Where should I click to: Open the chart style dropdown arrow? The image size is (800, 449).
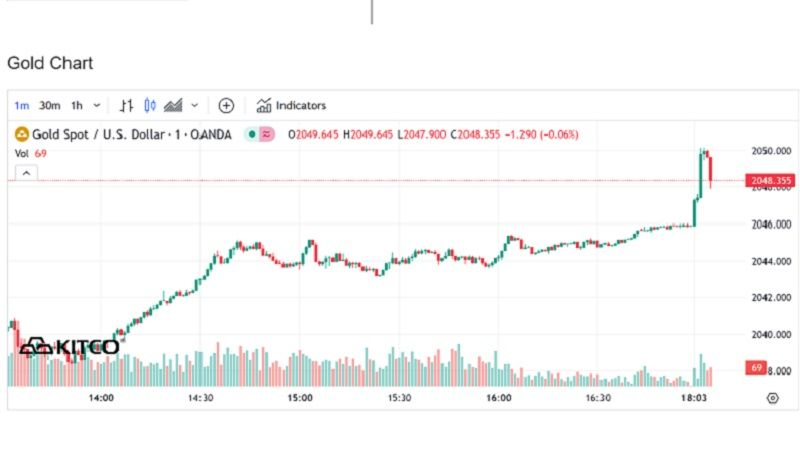click(x=194, y=105)
